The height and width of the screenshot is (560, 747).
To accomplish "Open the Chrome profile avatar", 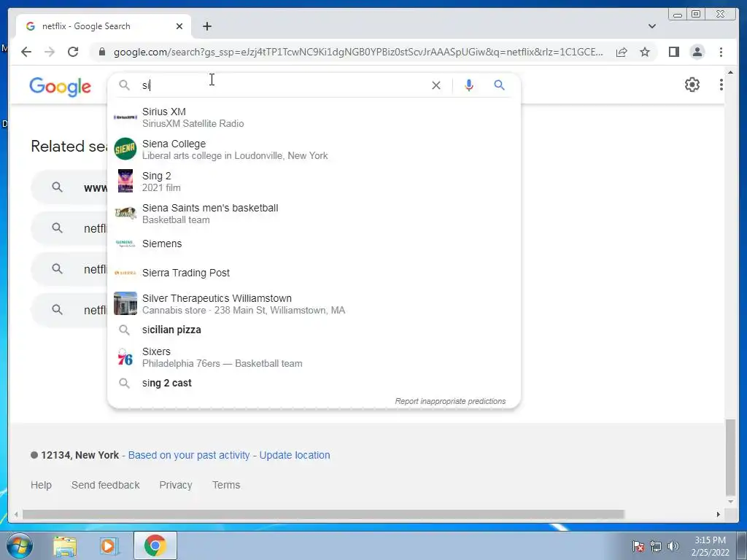I will [697, 52].
